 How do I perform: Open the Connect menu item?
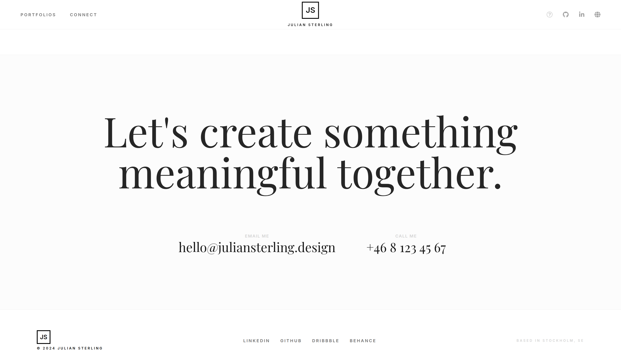84,15
